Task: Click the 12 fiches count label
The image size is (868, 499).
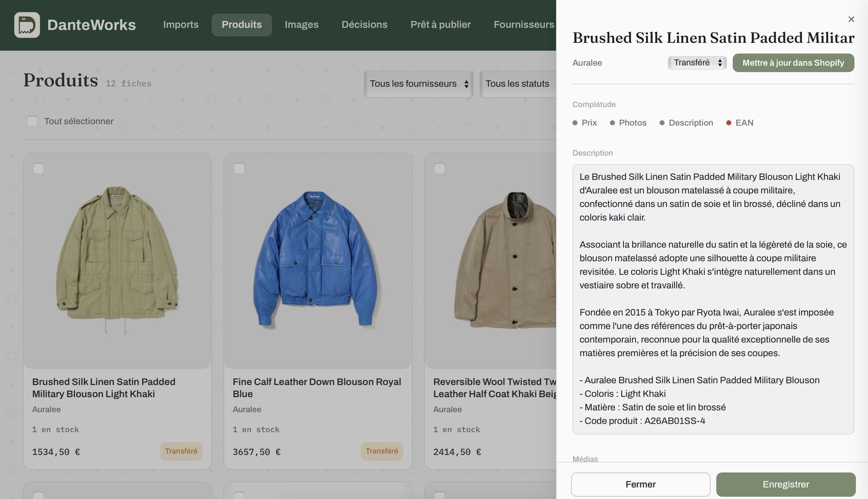Action: tap(129, 84)
